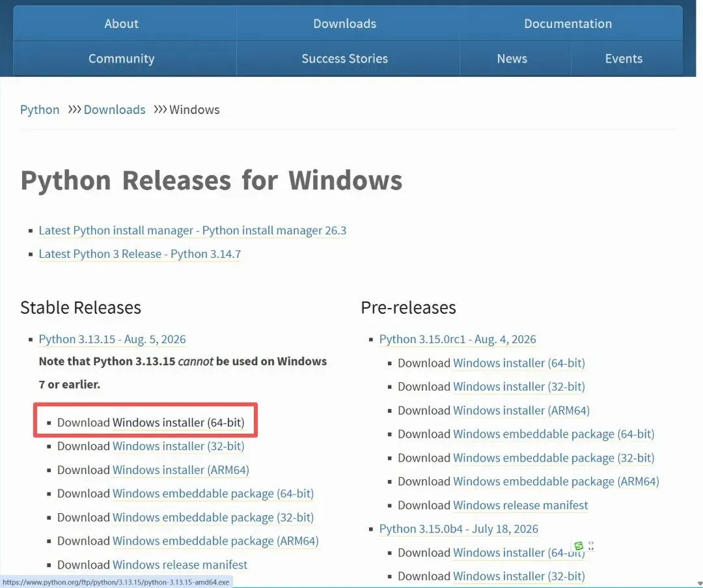This screenshot has width=703, height=588.
Task: Click the Pre-releases heading
Action: pyautogui.click(x=408, y=308)
